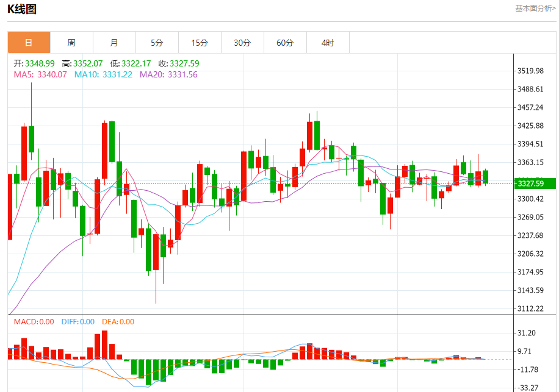Click the green 3327.59 current price label
This screenshot has height=392, width=559.
tap(535, 184)
